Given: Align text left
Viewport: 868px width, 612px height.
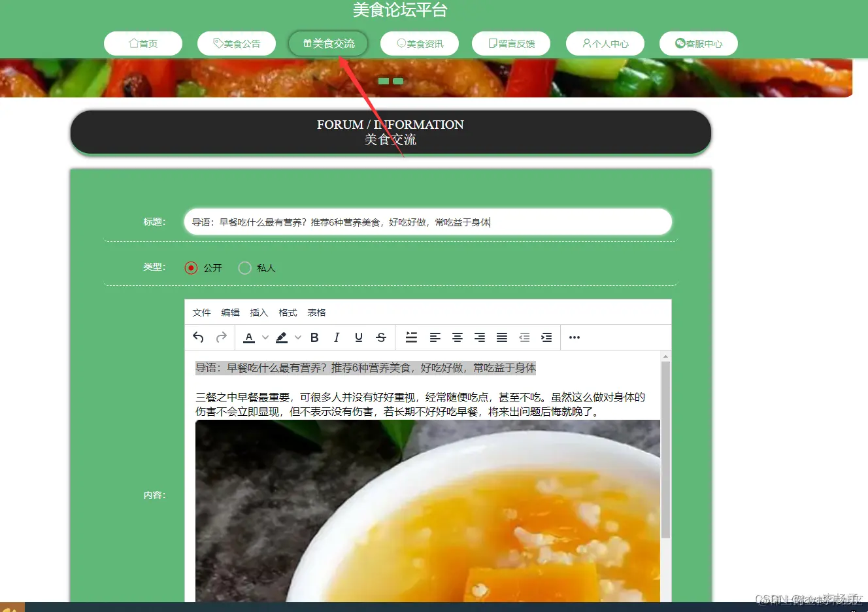Looking at the screenshot, I should 435,337.
